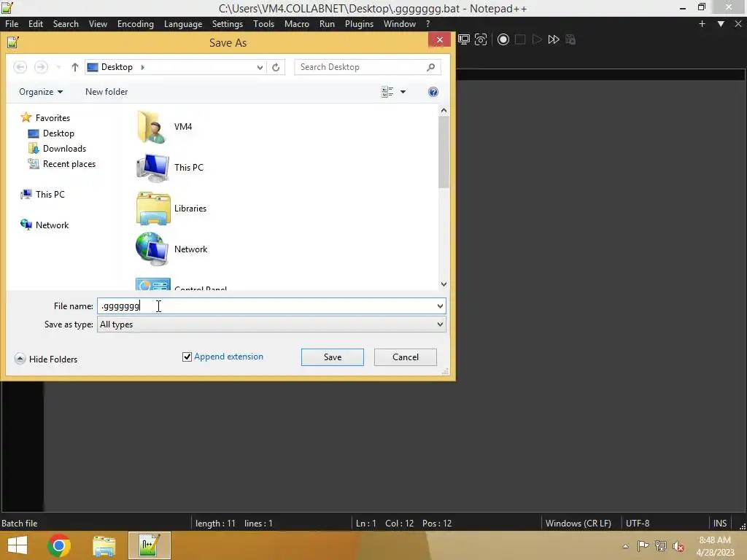Select the Libraries item in file list
The image size is (747, 560).
coord(171,209)
